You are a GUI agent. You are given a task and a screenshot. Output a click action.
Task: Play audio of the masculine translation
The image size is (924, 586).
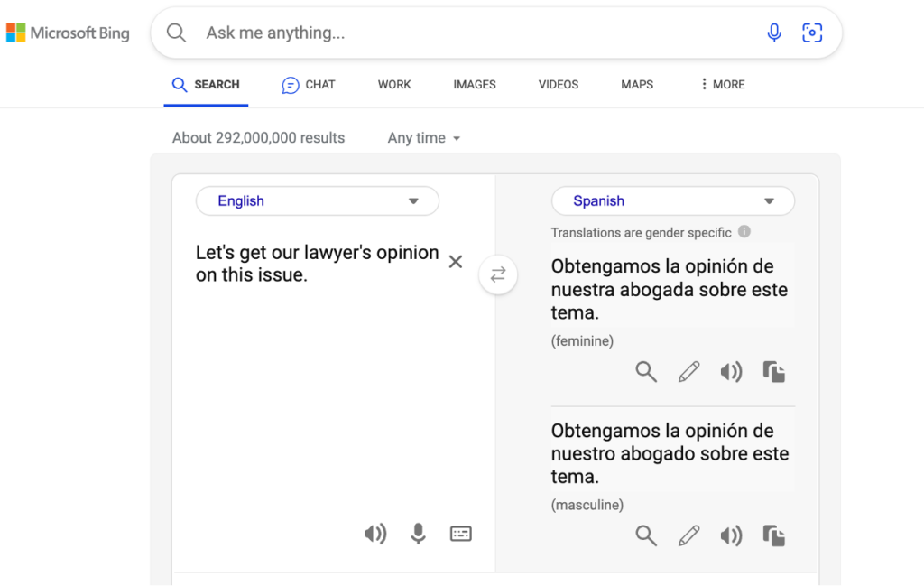(x=731, y=535)
